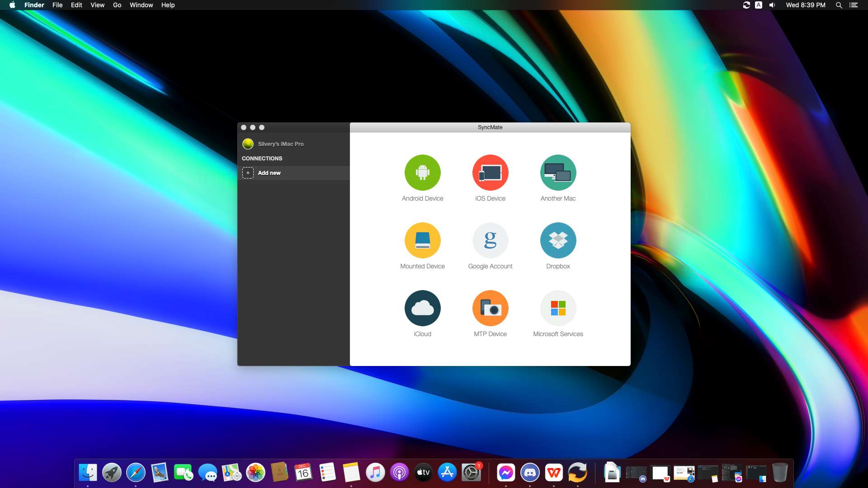Select iOS Device connection type
The width and height of the screenshot is (868, 488).
pos(490,178)
